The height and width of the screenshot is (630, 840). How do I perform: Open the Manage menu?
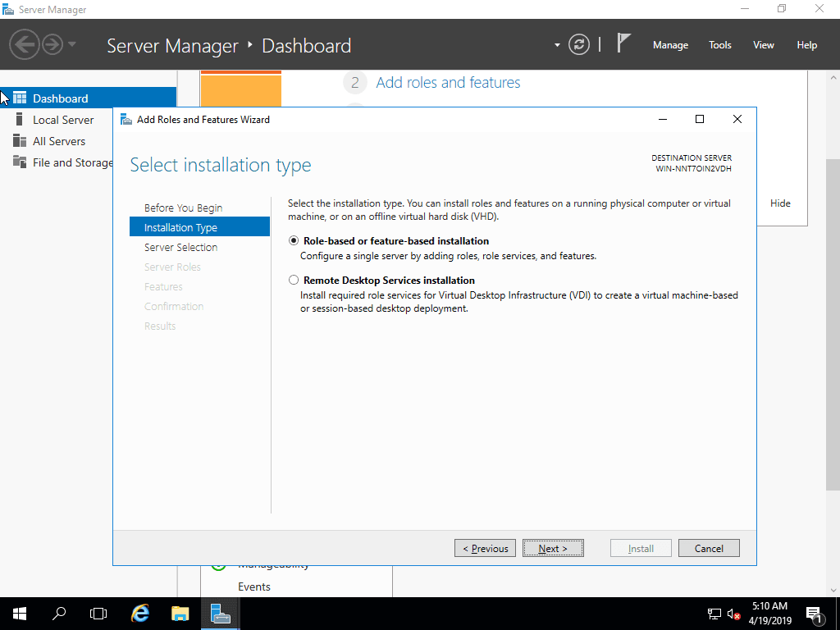click(x=670, y=45)
